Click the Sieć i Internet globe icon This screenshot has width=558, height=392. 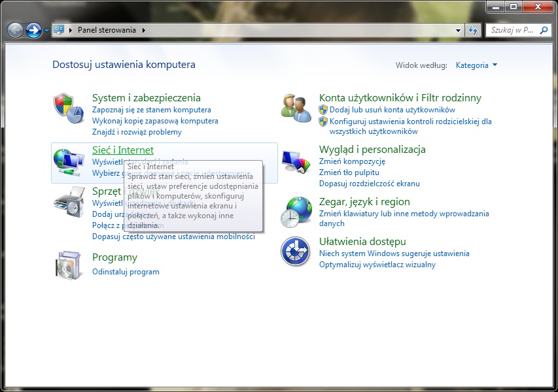click(69, 163)
